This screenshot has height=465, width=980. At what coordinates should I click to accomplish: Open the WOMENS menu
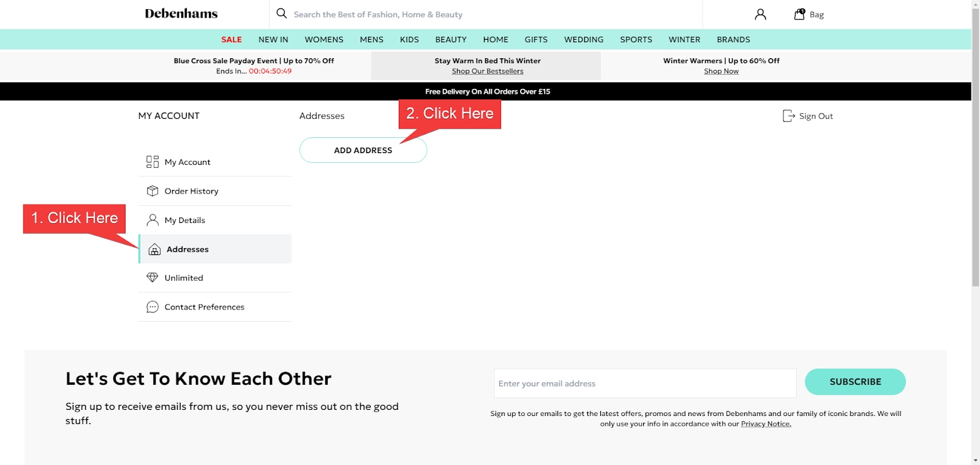click(x=324, y=39)
